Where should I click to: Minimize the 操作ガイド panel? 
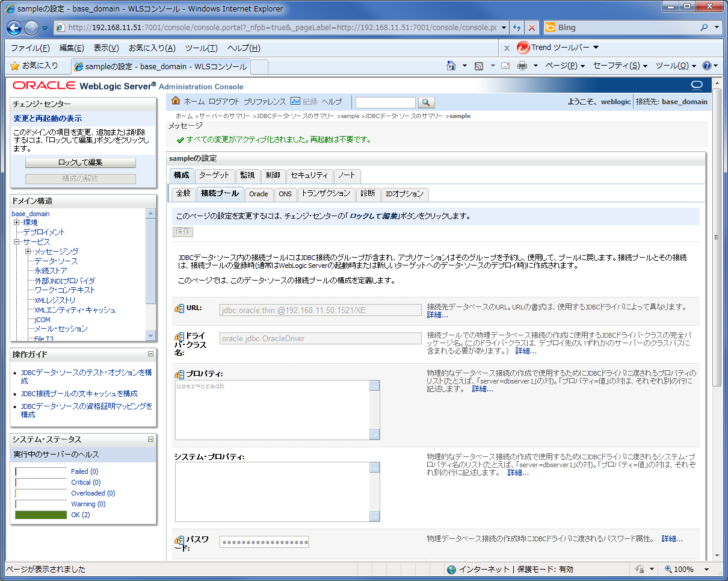coord(150,354)
